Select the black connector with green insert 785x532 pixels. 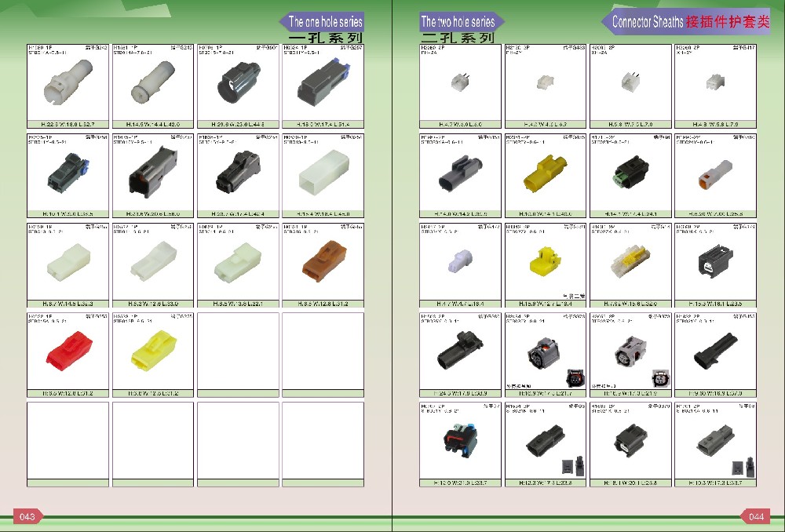coord(631,172)
